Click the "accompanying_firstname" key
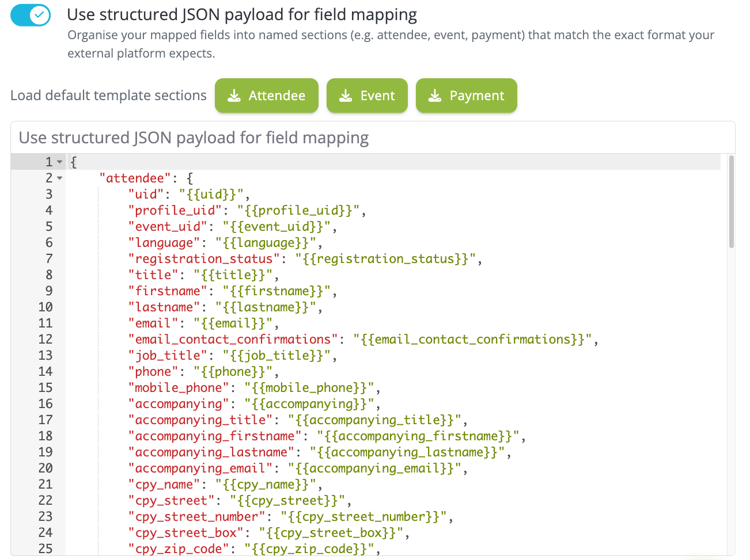Viewport: 750px width, 560px height. coord(215,436)
